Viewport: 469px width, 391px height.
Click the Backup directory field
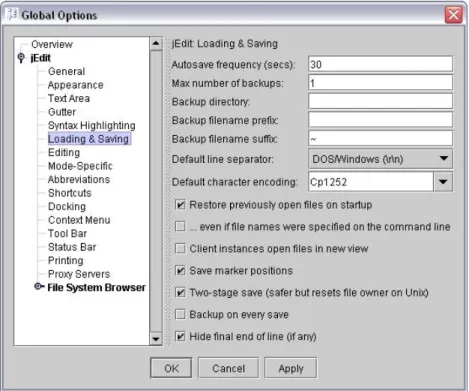(x=380, y=102)
